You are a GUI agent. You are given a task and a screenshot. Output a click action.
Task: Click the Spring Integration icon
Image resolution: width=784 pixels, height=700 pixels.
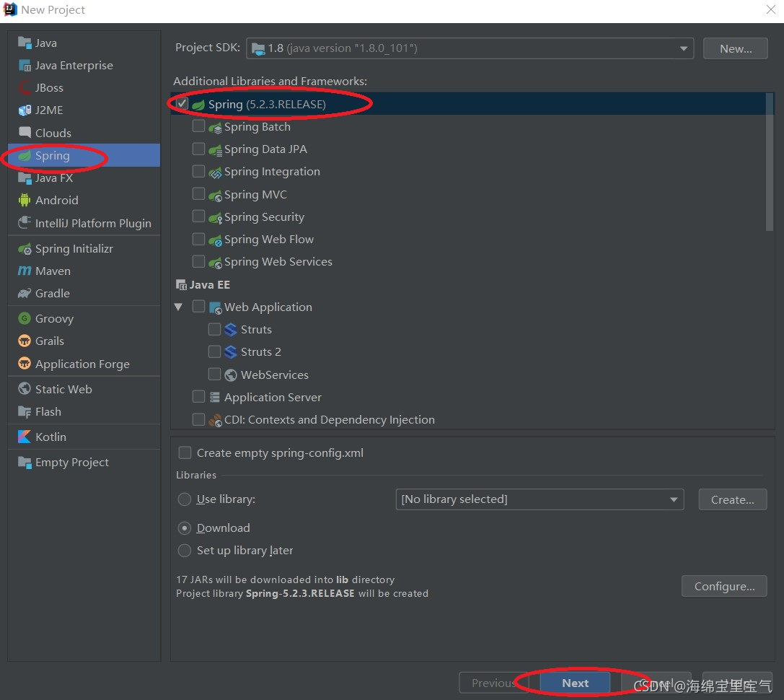point(215,172)
